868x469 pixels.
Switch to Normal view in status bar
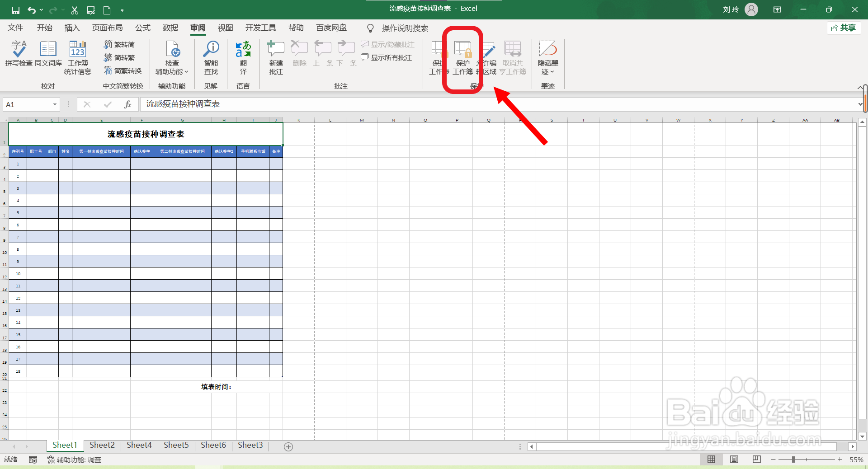(x=711, y=460)
